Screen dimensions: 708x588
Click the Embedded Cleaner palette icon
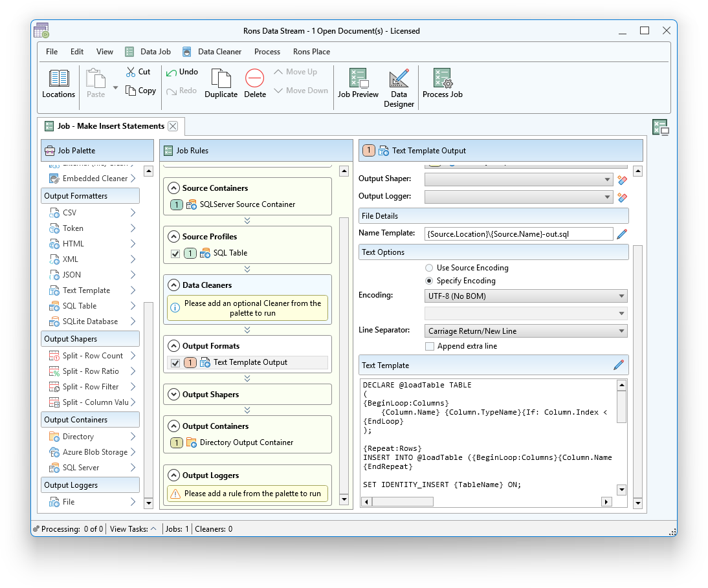point(54,179)
